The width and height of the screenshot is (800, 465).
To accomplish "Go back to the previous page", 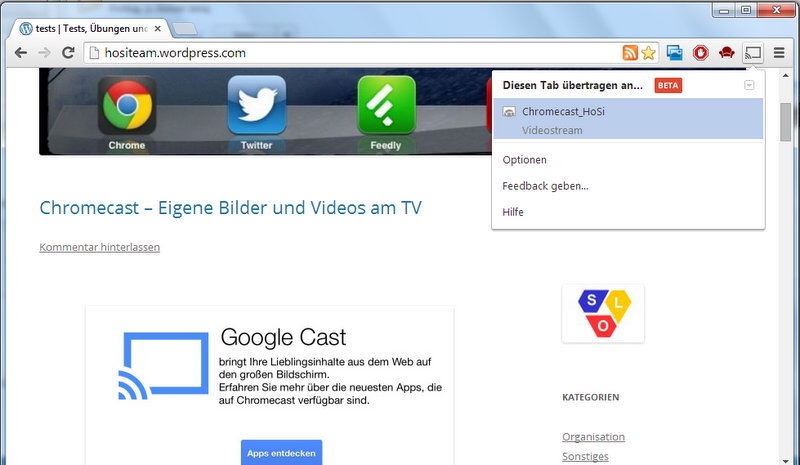I will (20, 52).
